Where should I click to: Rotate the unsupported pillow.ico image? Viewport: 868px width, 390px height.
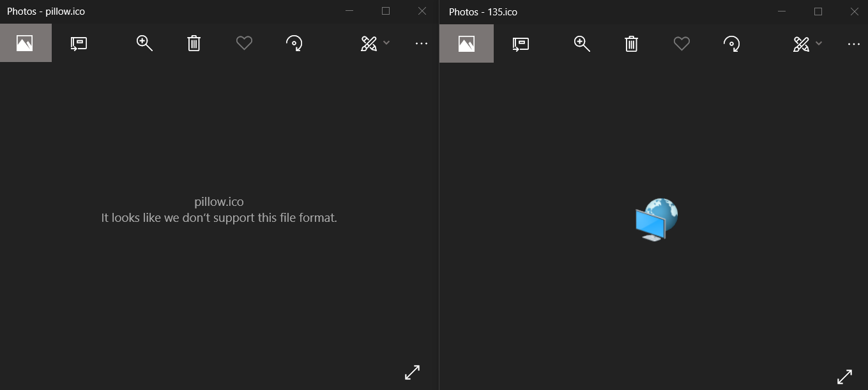point(294,43)
